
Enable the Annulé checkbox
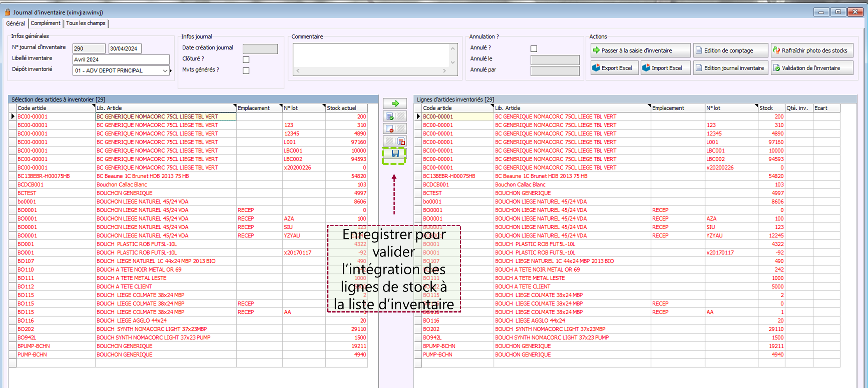(534, 49)
